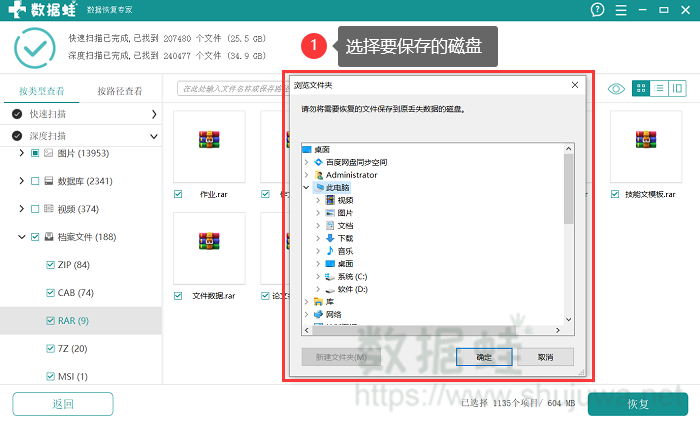700x428 pixels.
Task: Switch to detail panel view
Action: (677, 88)
